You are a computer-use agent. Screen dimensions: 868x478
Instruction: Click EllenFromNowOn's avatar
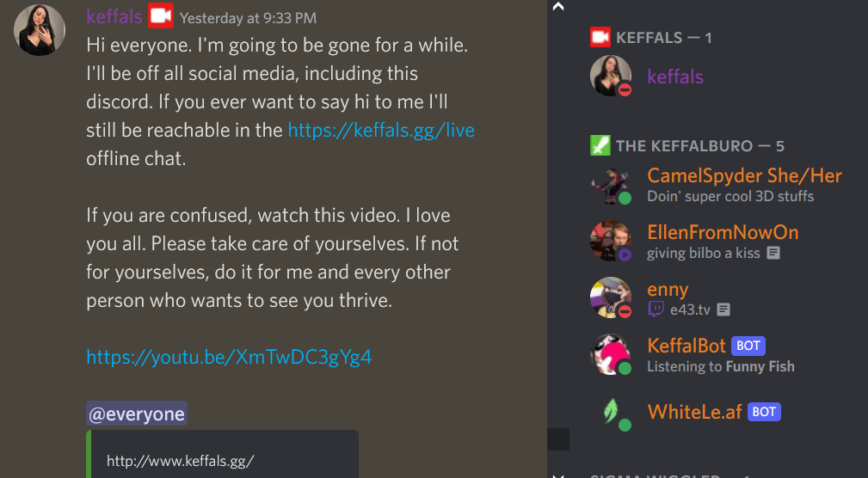pos(611,242)
